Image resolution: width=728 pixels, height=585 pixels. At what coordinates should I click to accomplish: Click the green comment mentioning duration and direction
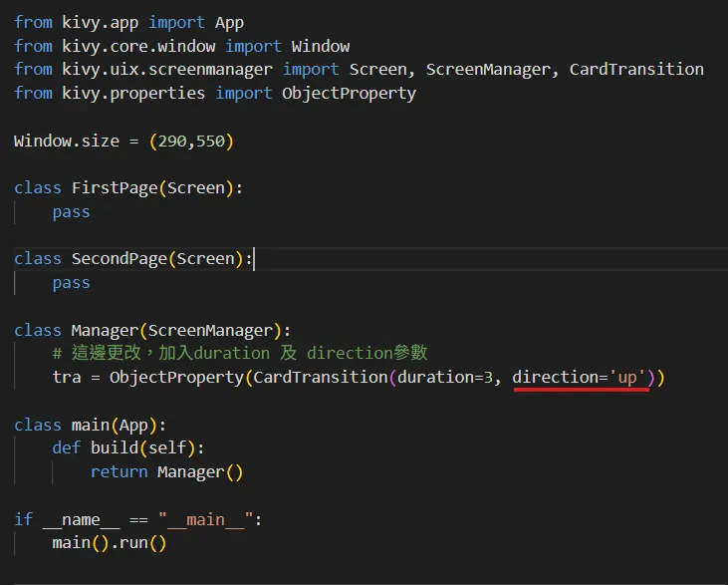point(240,353)
